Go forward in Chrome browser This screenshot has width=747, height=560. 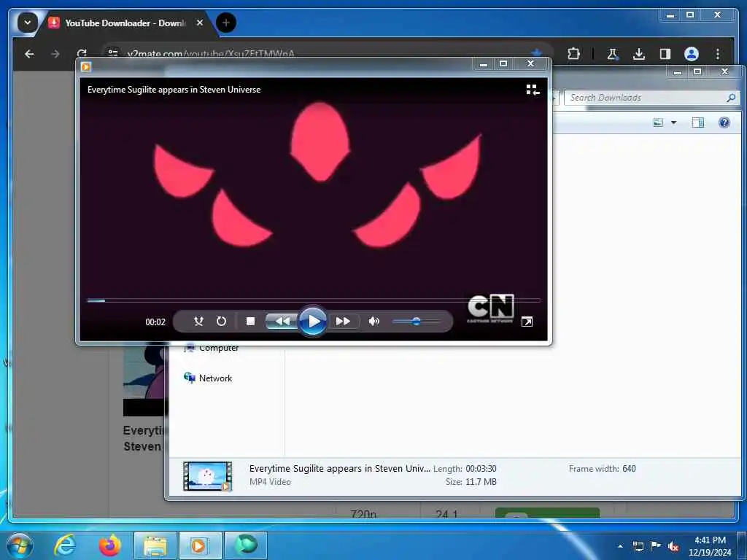(x=55, y=54)
